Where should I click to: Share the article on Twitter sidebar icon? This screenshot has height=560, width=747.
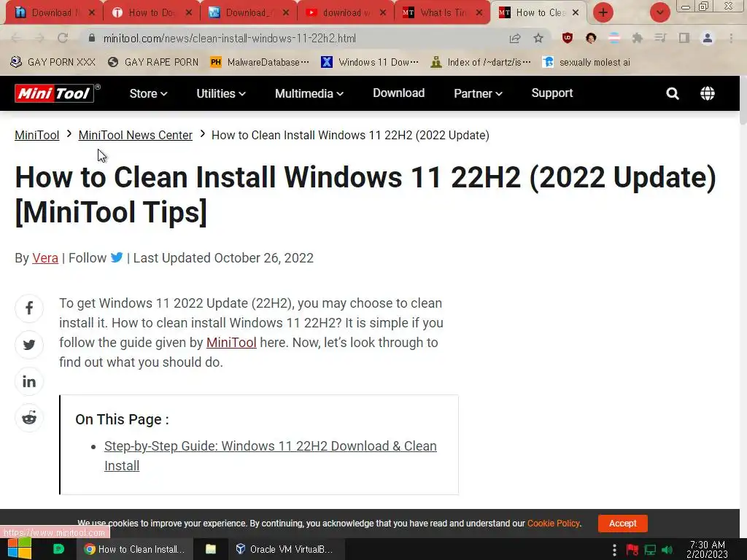click(x=29, y=345)
